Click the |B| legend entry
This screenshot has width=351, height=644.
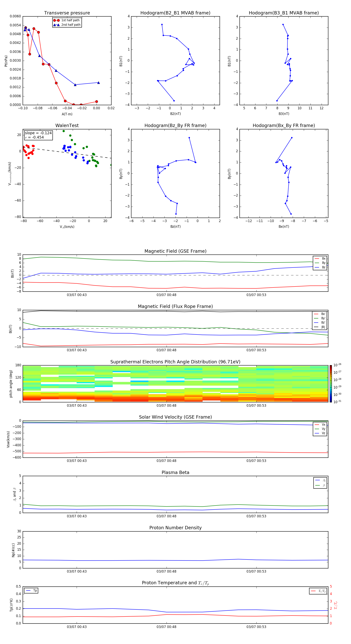pos(320,327)
